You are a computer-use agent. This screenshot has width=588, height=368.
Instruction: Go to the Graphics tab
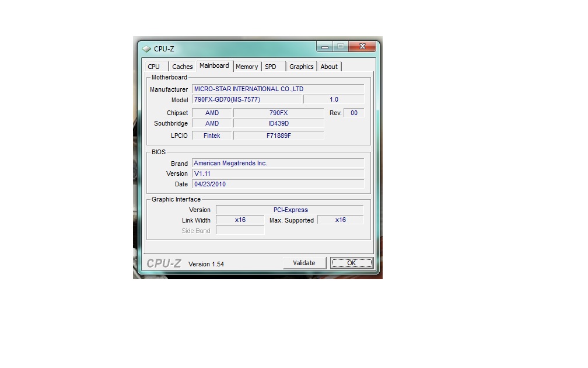pyautogui.click(x=301, y=67)
